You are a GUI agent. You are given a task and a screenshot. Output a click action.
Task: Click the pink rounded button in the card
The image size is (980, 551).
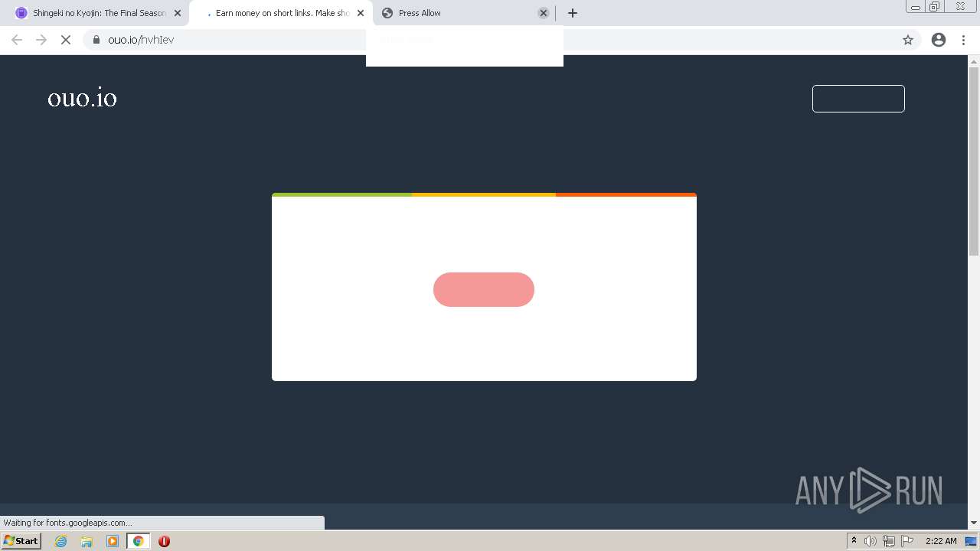tap(484, 289)
